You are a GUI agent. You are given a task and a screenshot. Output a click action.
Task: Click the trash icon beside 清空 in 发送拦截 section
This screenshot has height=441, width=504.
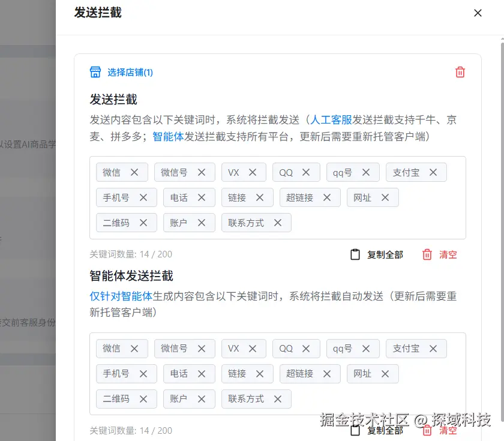point(427,254)
